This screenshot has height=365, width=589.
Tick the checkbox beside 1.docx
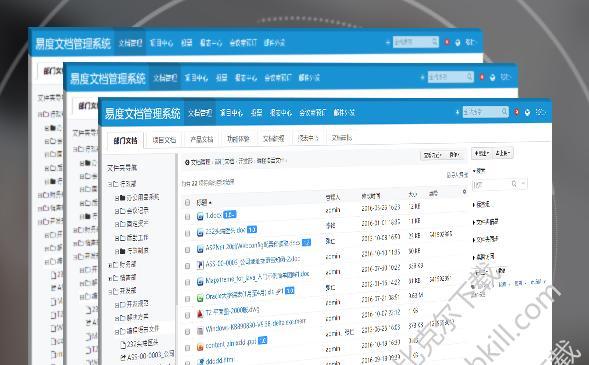click(x=187, y=217)
